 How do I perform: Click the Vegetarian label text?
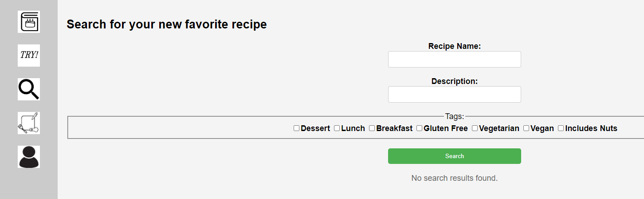[499, 128]
